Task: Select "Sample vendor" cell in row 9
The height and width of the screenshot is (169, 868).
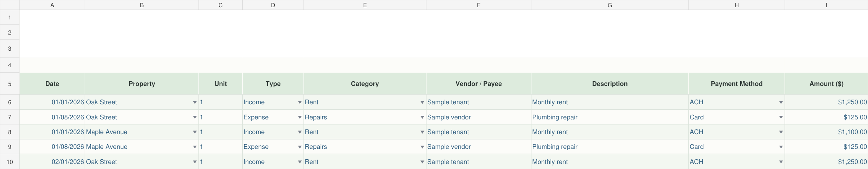Action: click(x=479, y=147)
